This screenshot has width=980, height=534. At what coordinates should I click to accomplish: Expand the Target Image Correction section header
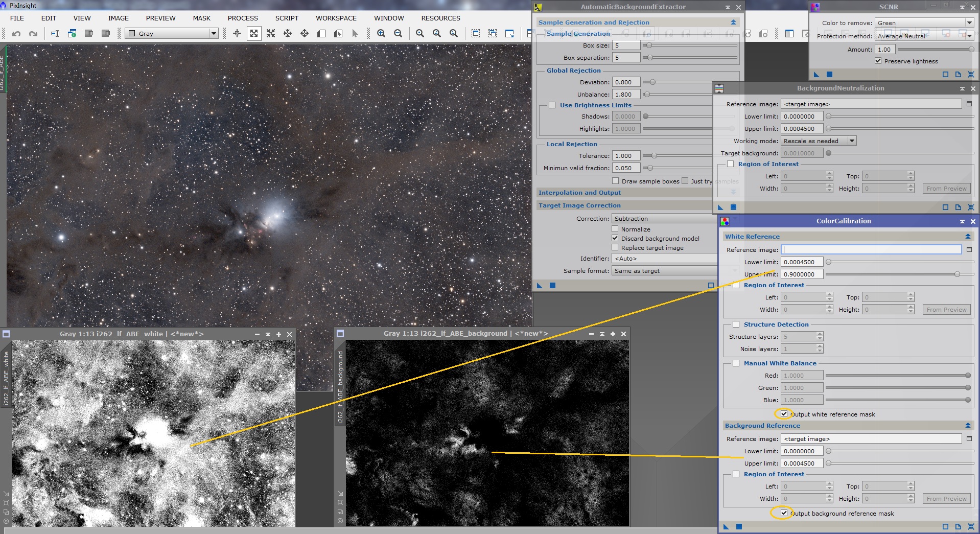pos(579,205)
